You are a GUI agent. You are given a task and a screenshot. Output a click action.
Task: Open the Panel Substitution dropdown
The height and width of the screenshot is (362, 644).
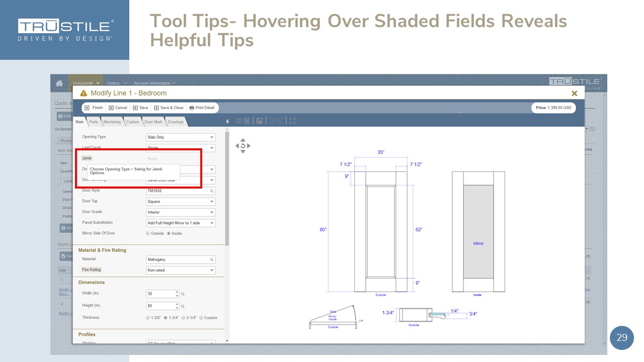[181, 223]
